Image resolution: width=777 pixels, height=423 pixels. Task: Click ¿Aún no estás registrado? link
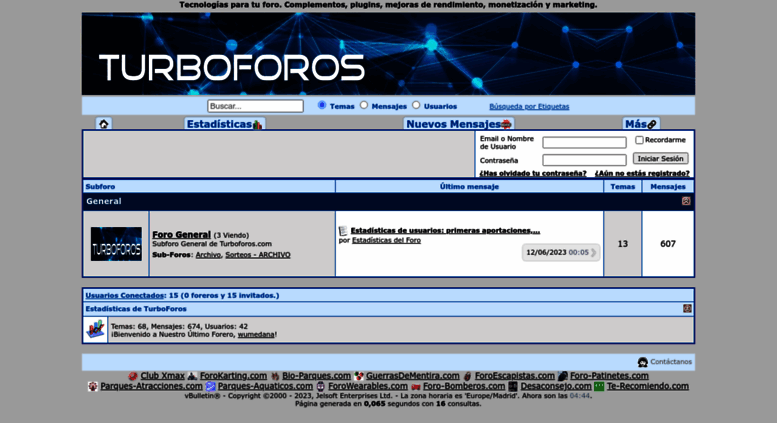[x=642, y=173]
